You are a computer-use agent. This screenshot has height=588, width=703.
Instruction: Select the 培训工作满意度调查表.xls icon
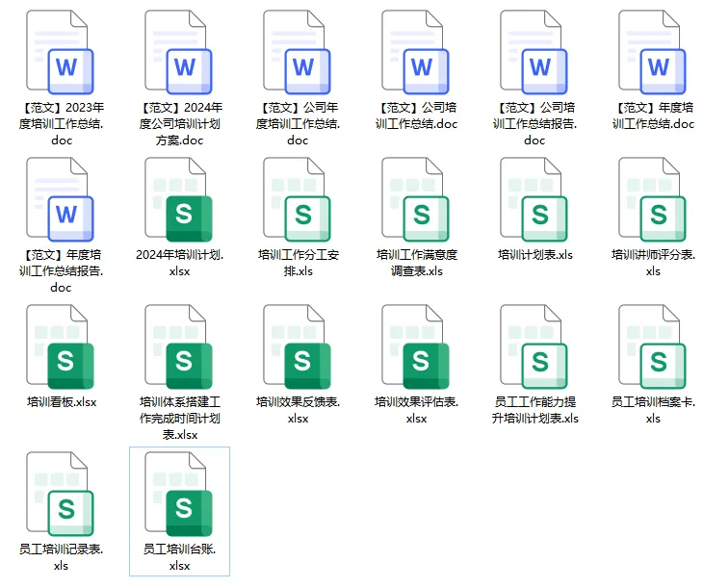point(415,199)
